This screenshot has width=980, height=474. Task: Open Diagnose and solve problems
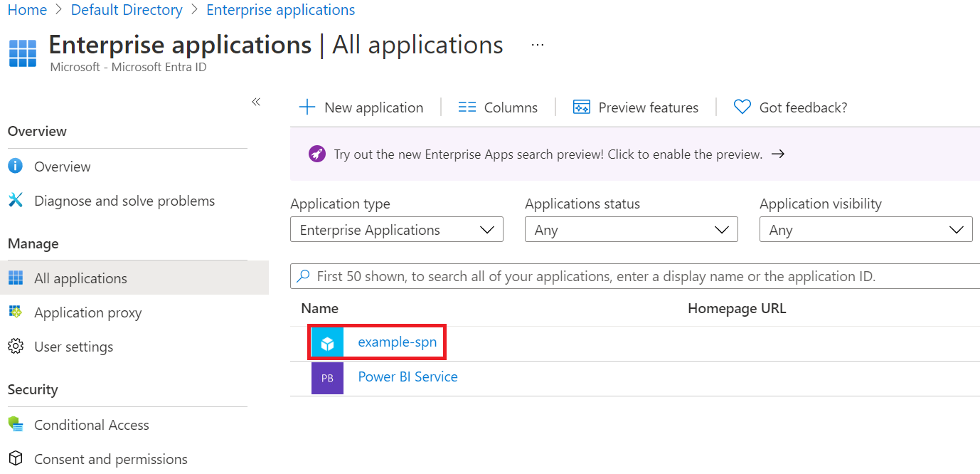point(124,201)
